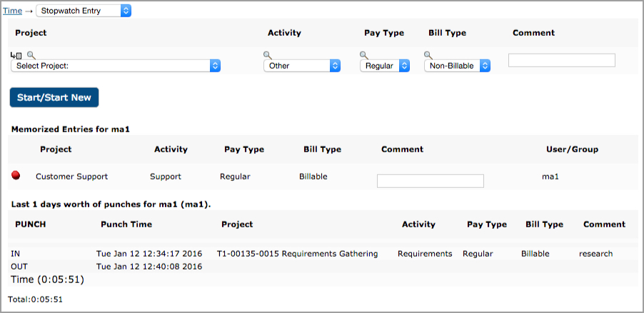Click the red ball icon for Customer Support entry
Viewport: 644px width, 313px height.
(16, 176)
